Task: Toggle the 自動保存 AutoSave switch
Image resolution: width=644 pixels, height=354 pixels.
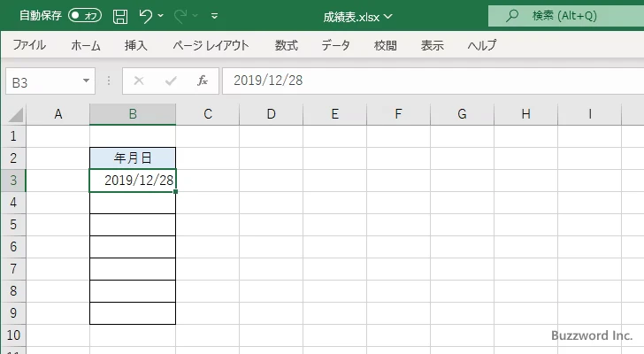Action: pos(85,16)
